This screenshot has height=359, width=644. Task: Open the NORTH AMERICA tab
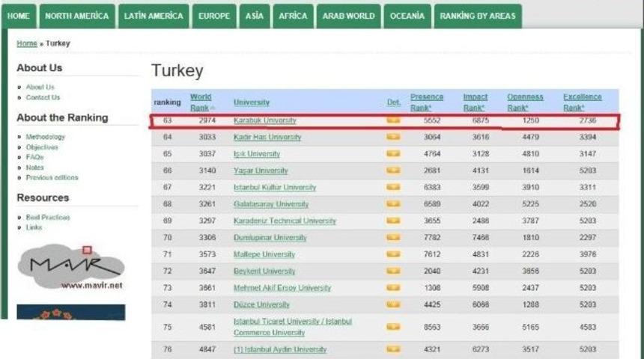click(77, 16)
